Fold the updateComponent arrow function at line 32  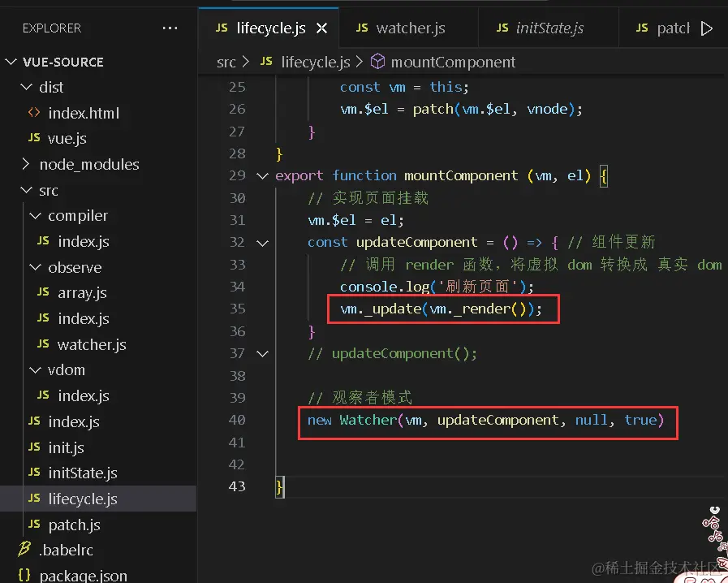tap(262, 243)
